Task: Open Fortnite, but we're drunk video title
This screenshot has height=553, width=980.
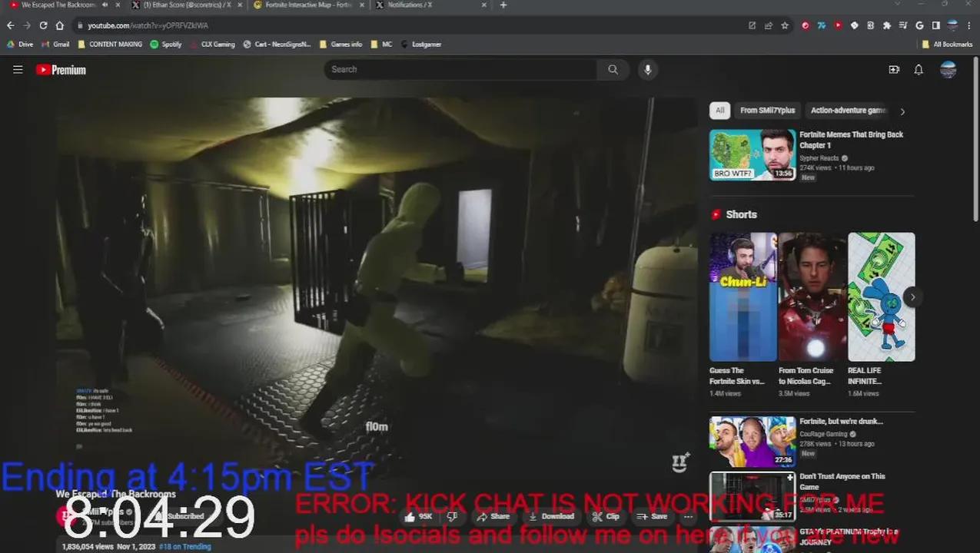Action: (x=841, y=422)
